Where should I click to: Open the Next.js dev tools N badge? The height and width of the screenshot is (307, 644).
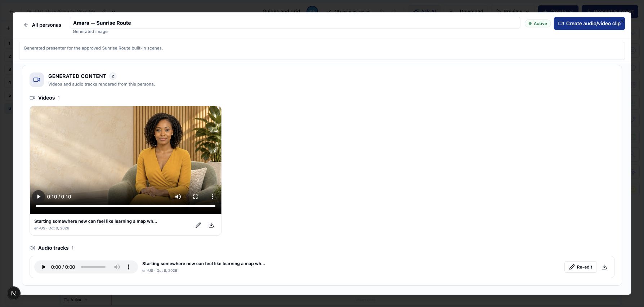14,293
